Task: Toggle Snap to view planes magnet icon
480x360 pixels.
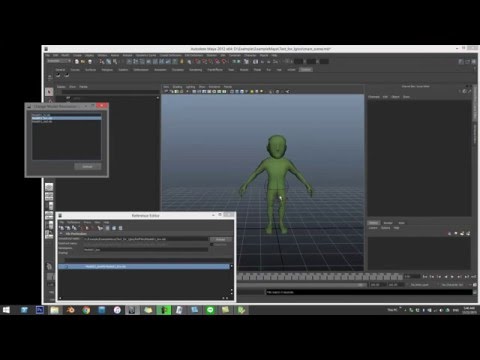Action: click(x=217, y=62)
